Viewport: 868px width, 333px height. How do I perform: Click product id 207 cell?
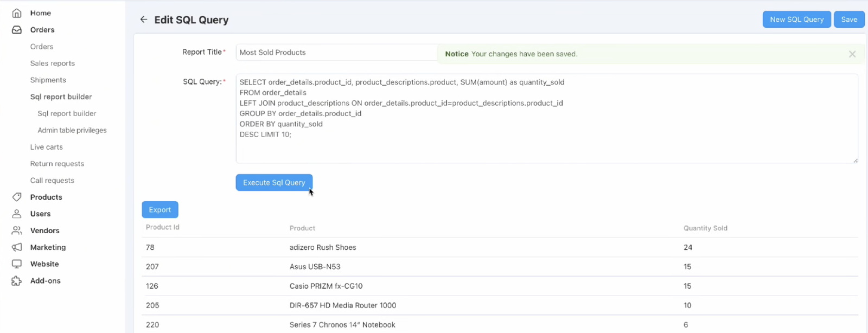pos(152,267)
